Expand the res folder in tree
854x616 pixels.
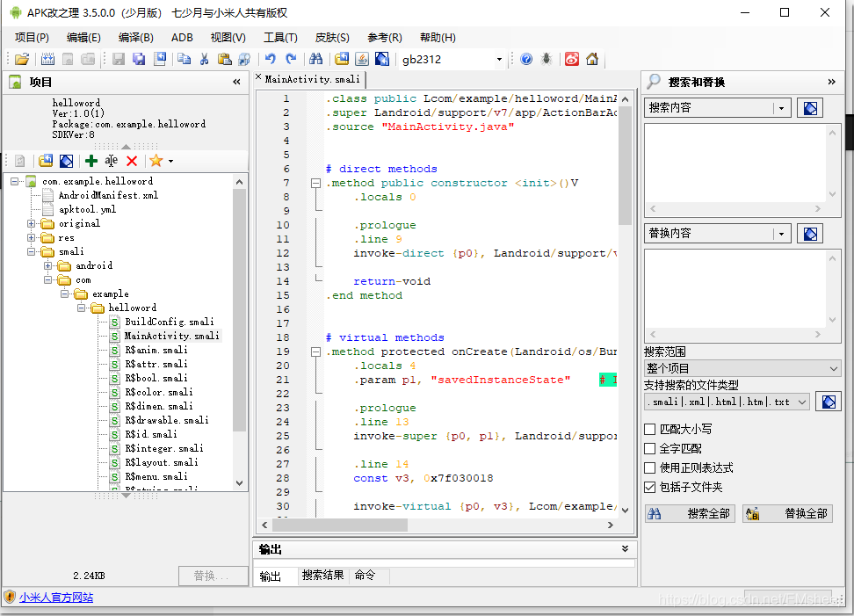[x=32, y=237]
